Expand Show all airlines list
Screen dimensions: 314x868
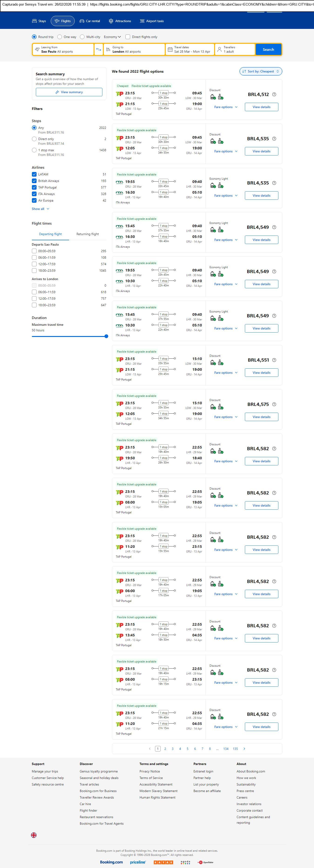click(x=41, y=209)
